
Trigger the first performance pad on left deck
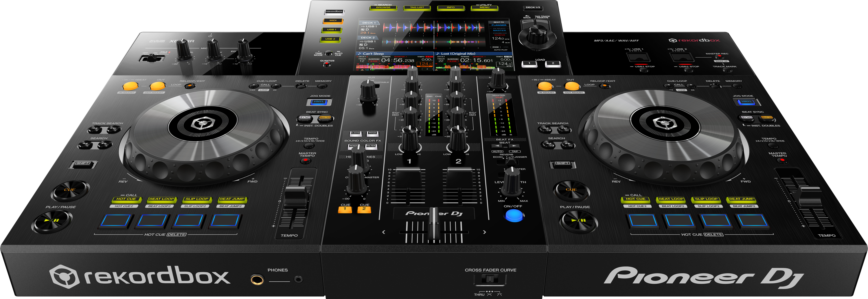115,221
